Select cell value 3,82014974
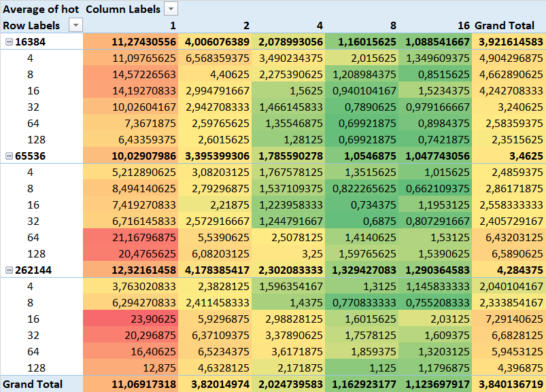 (220, 384)
